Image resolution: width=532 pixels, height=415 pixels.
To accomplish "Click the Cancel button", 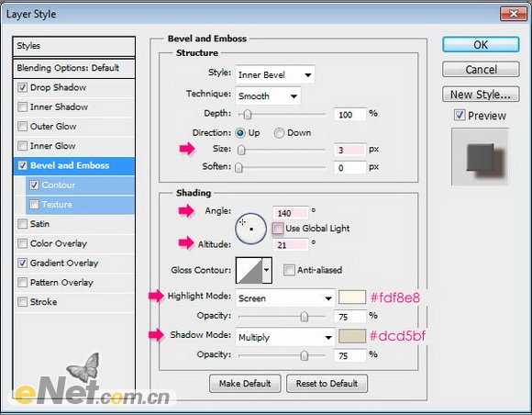I will (x=481, y=69).
